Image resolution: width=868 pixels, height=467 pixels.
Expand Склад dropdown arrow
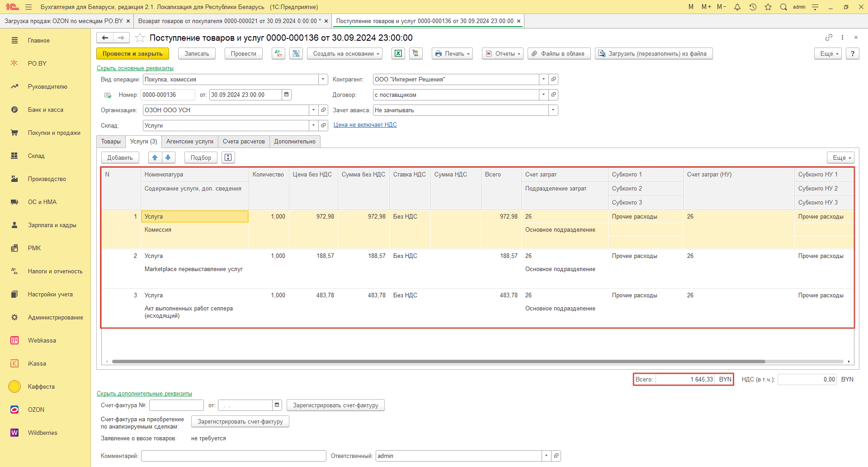coord(314,125)
